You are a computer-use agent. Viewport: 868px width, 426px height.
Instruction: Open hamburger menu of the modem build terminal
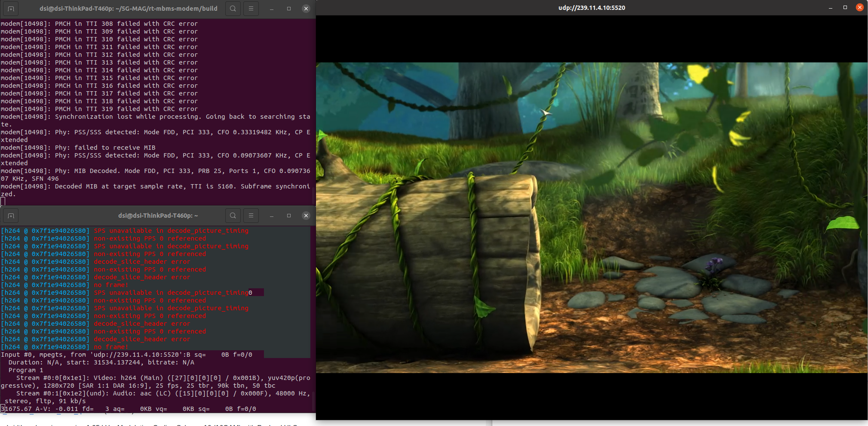click(251, 9)
